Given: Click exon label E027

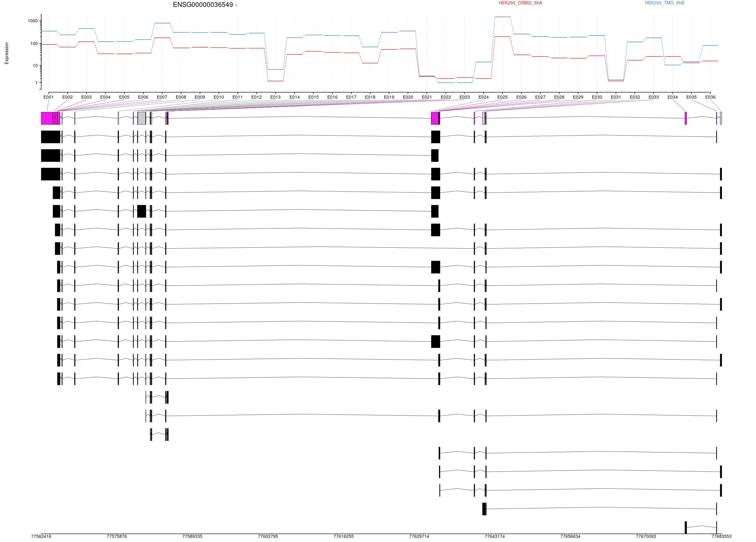Looking at the screenshot, I should [x=540, y=97].
